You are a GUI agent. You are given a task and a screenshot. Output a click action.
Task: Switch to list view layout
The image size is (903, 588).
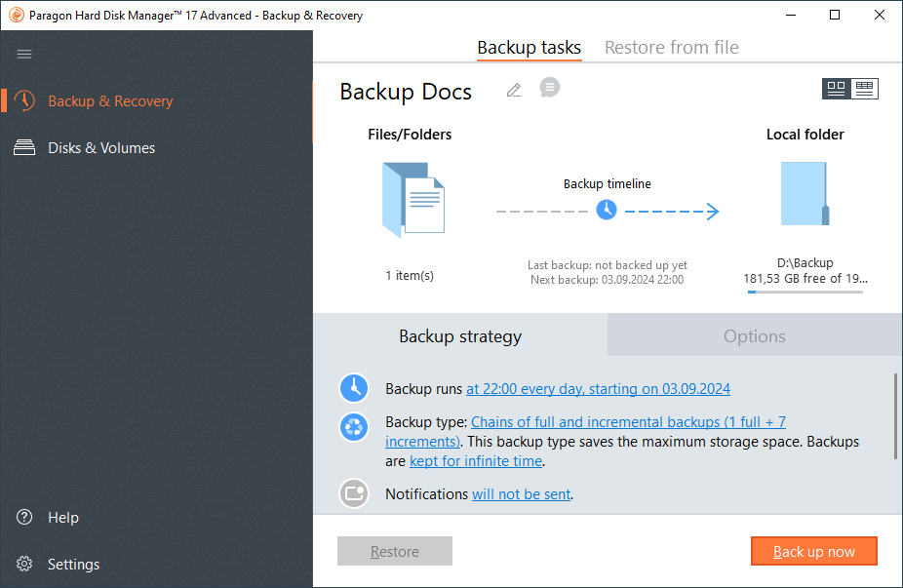click(x=864, y=89)
